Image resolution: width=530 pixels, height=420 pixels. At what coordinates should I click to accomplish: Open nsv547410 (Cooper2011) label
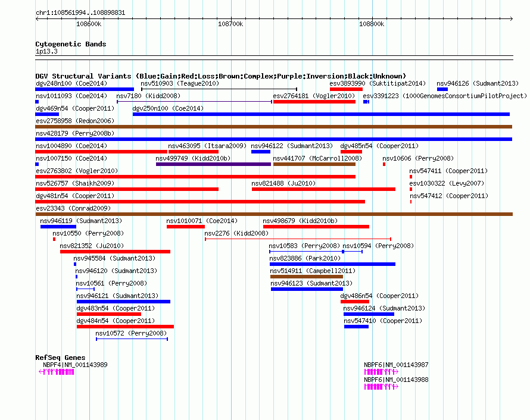[x=383, y=321]
